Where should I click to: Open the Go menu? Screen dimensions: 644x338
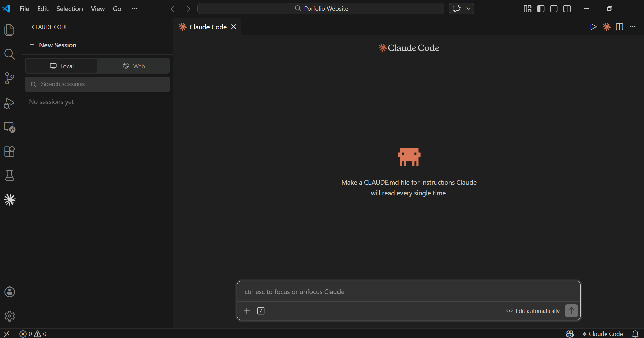point(117,9)
